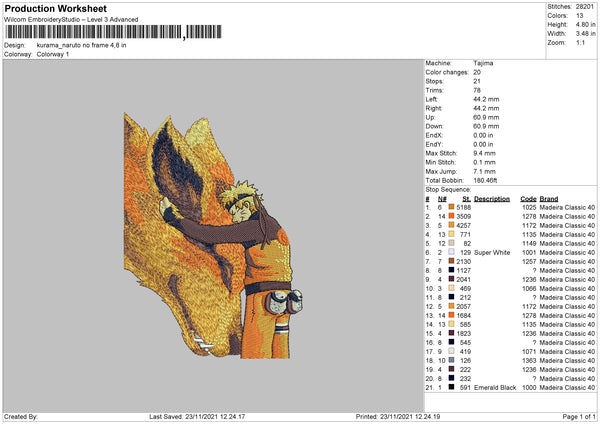Click the blue-gray swatch in stop row 18
The height and width of the screenshot is (424, 600).
[451, 360]
